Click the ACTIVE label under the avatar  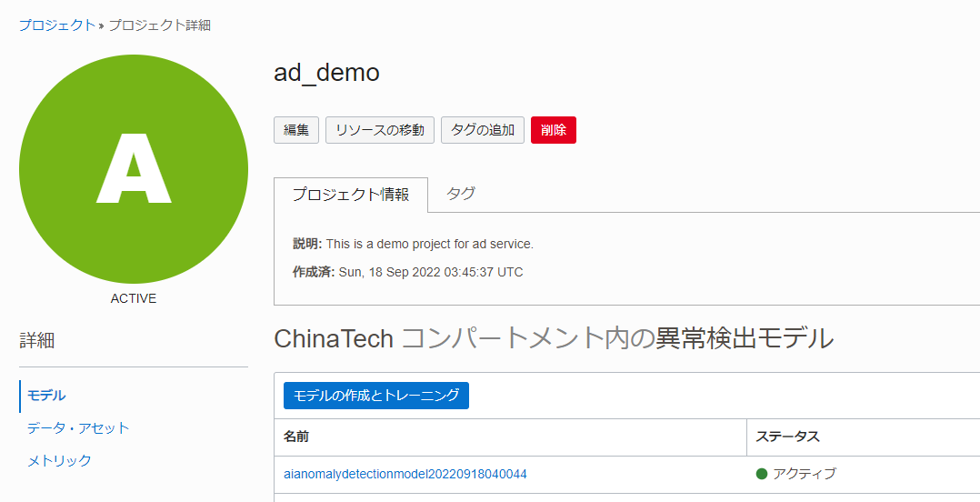134,298
